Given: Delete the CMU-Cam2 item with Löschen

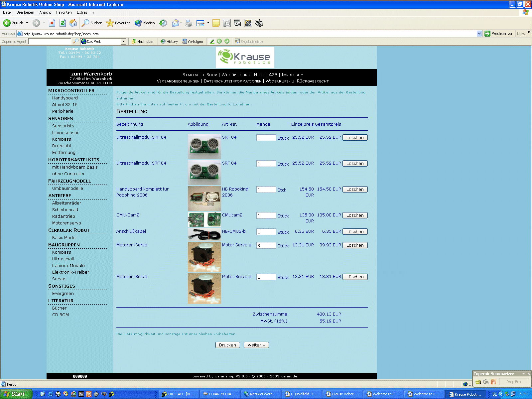Looking at the screenshot, I should [x=355, y=215].
